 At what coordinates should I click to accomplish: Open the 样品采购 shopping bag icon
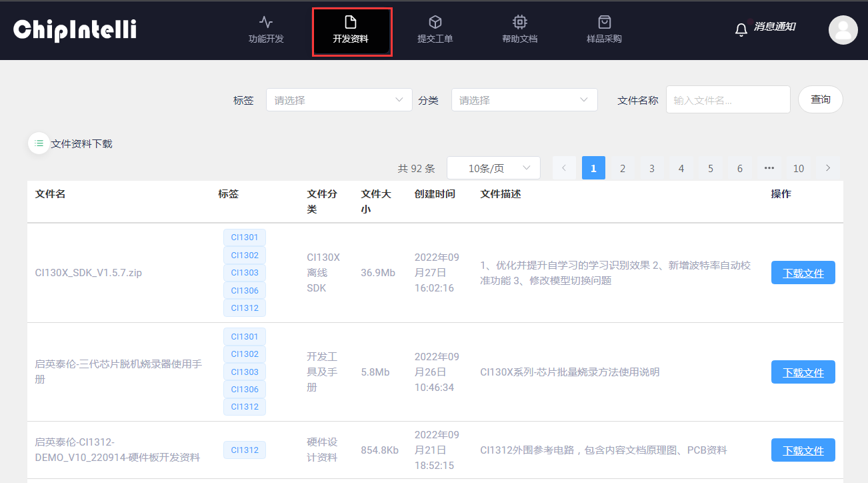point(604,22)
